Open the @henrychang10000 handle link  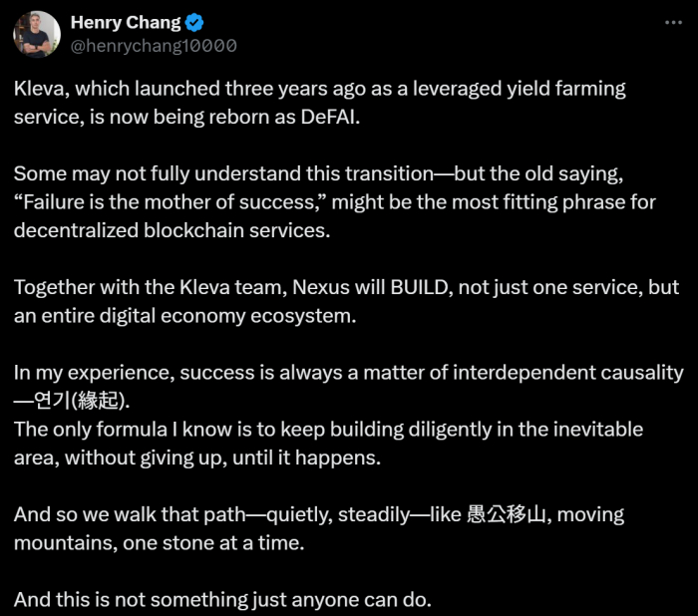pyautogui.click(x=154, y=46)
